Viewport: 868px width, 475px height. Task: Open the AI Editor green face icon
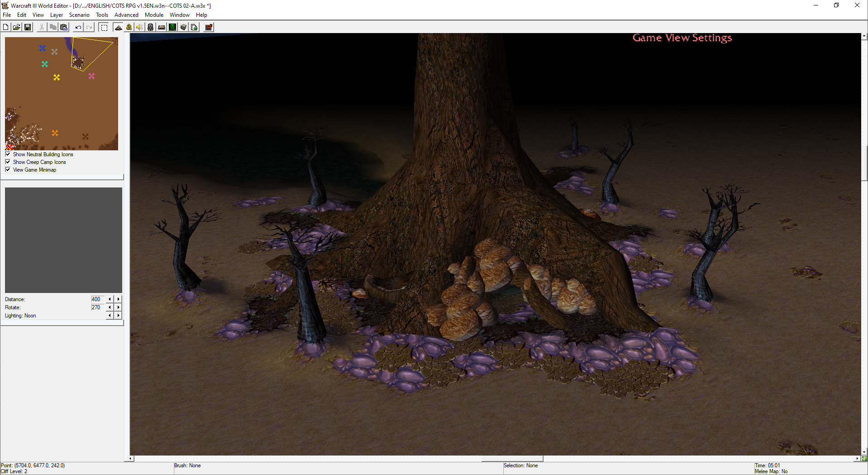(172, 27)
